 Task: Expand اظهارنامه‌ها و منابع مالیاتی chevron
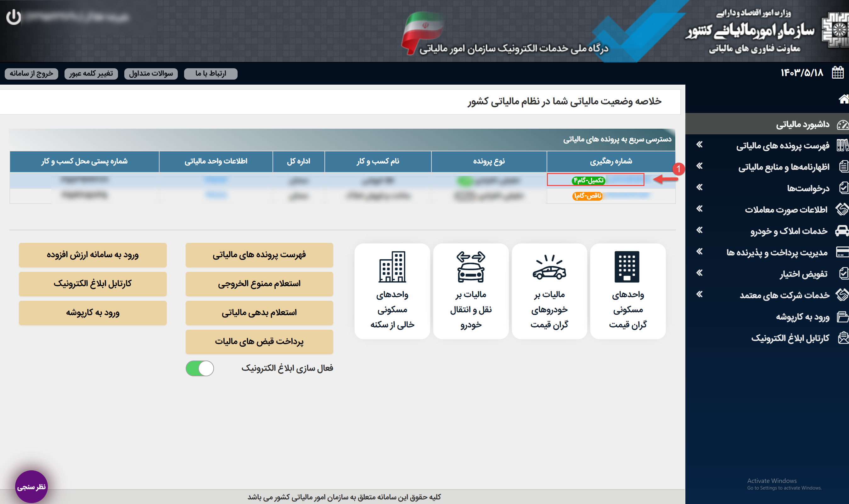pos(699,166)
